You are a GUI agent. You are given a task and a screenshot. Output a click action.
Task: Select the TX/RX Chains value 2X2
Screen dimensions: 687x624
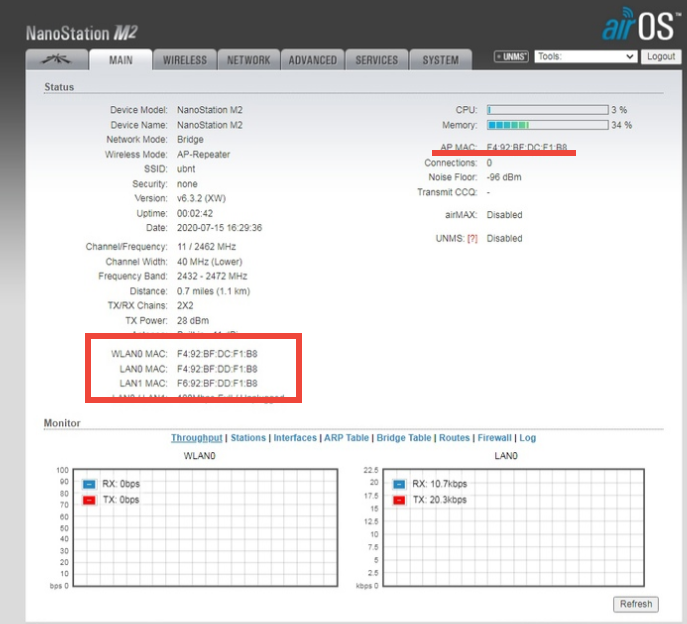coord(185,306)
